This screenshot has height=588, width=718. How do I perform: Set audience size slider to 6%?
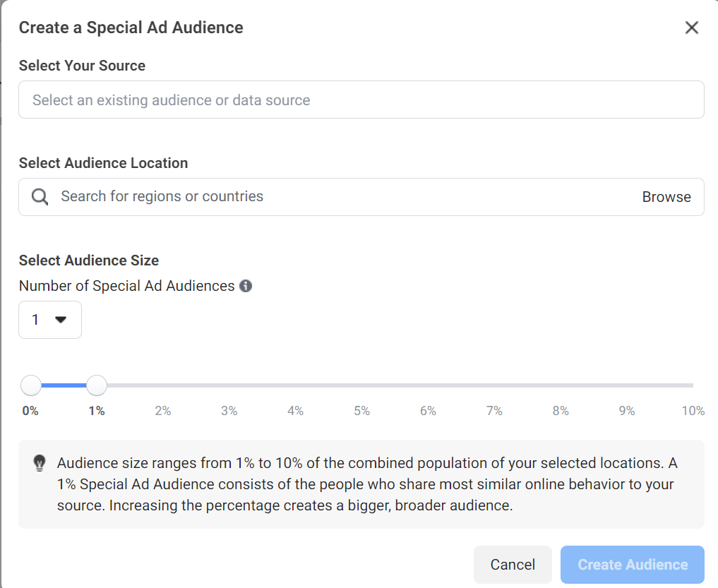[428, 385]
